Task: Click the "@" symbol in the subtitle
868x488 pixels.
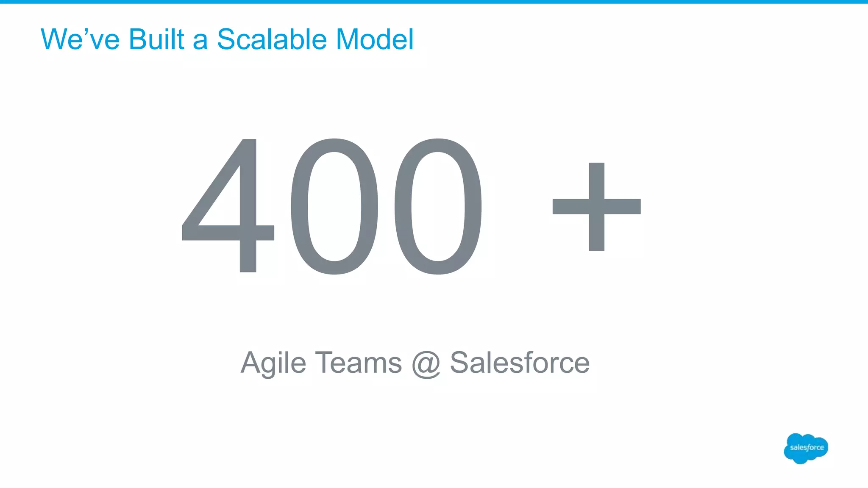Action: pos(426,363)
